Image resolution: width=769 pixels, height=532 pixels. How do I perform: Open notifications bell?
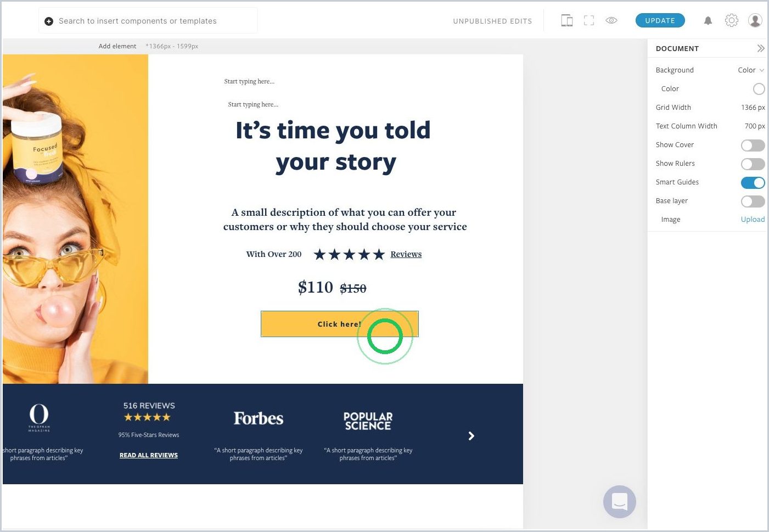[x=708, y=21]
